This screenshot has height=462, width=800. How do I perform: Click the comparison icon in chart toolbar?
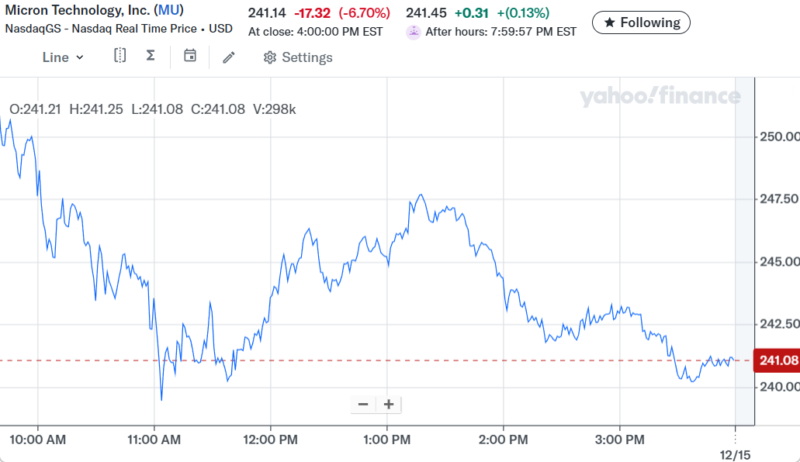click(120, 57)
